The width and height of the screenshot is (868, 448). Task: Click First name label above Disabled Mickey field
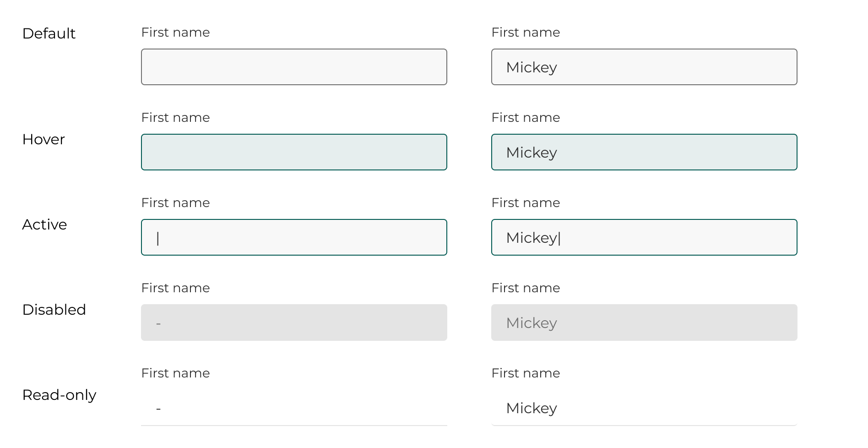click(x=526, y=288)
